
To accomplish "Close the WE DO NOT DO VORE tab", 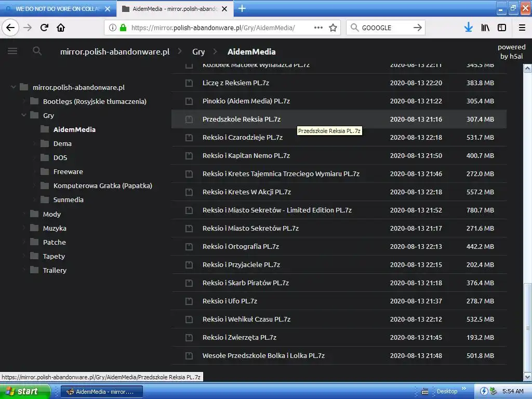I will click(x=108, y=9).
